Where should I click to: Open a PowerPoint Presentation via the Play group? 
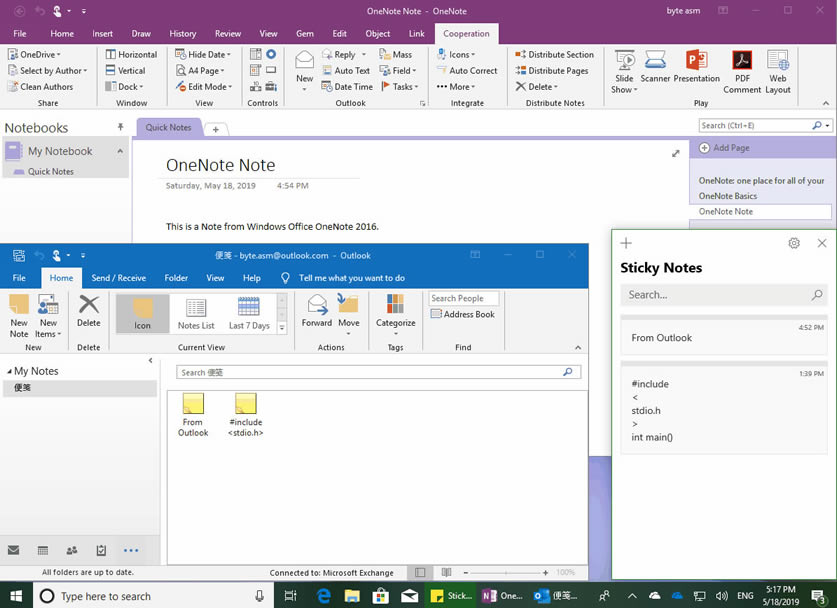pyautogui.click(x=697, y=67)
